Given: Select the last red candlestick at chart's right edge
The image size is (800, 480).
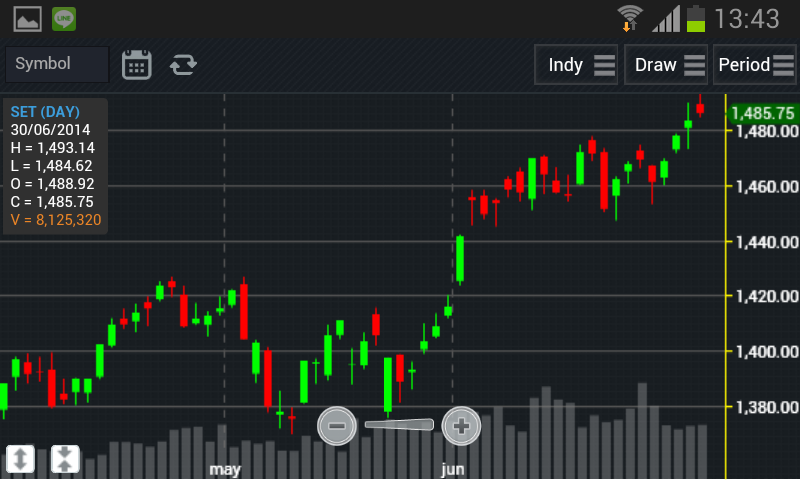Looking at the screenshot, I should click(x=700, y=108).
